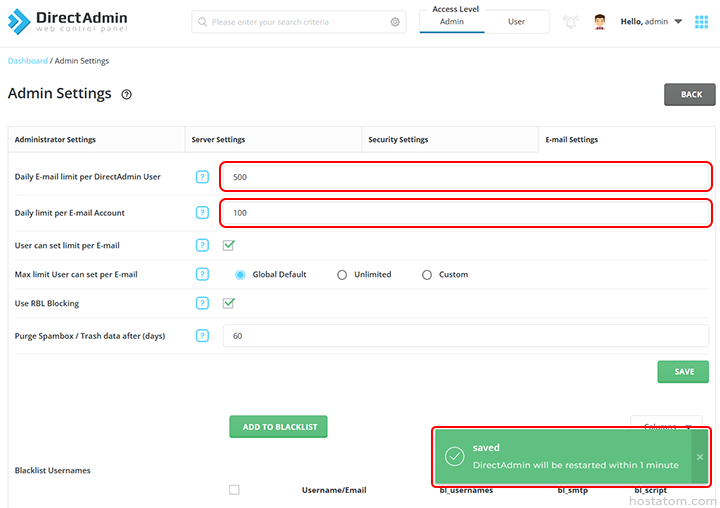The image size is (720, 508).
Task: Click the notification bell icon
Action: [571, 22]
